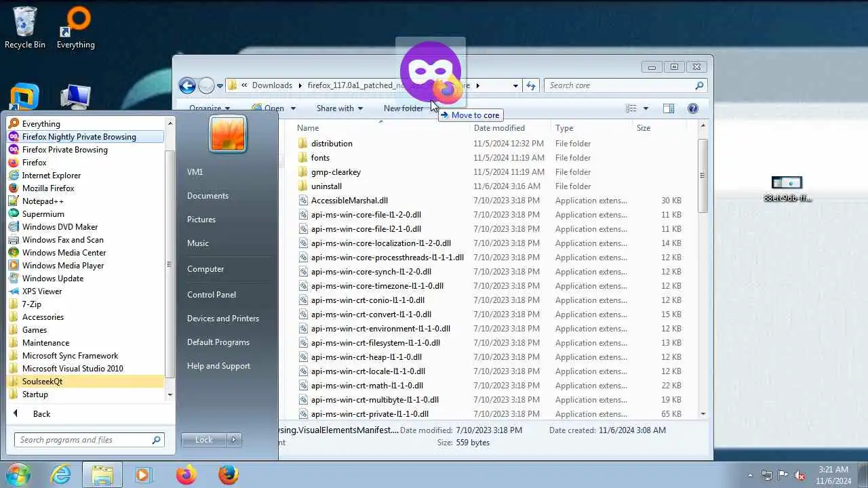The height and width of the screenshot is (488, 868).
Task: Launch Windows Media Center
Action: (x=85, y=252)
